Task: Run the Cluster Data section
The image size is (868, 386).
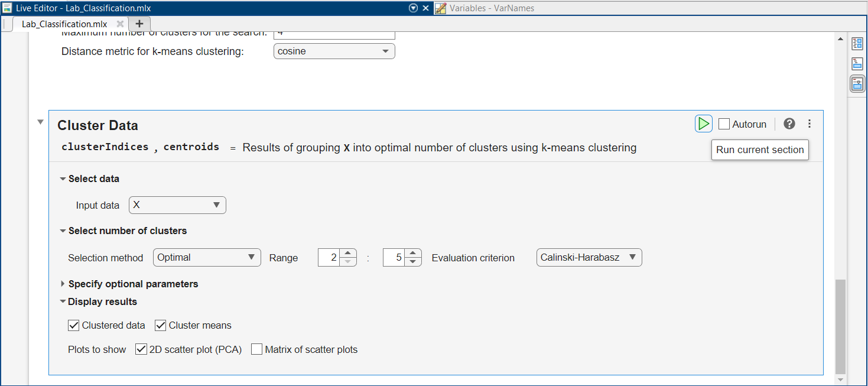Action: pos(703,124)
